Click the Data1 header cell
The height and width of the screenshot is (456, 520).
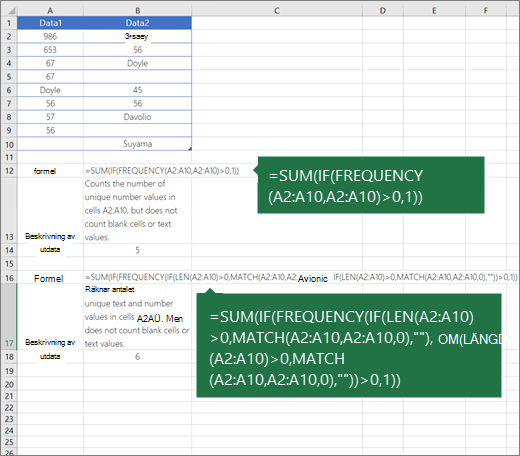50,23
